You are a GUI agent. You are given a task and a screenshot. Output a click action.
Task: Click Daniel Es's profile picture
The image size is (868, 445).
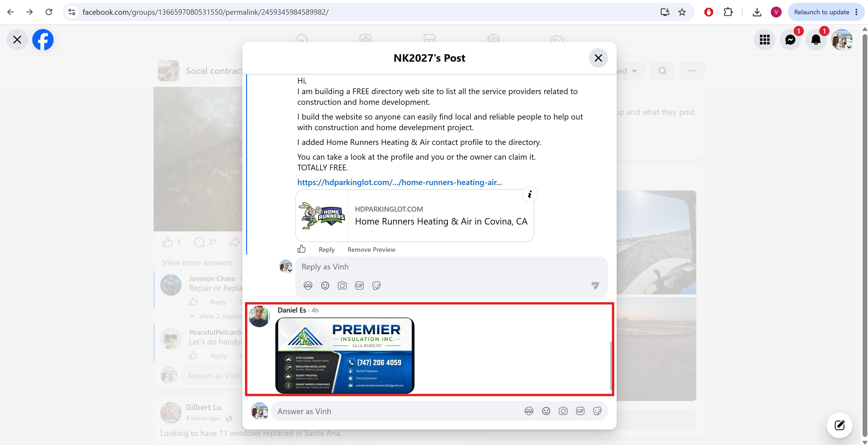coord(259,317)
